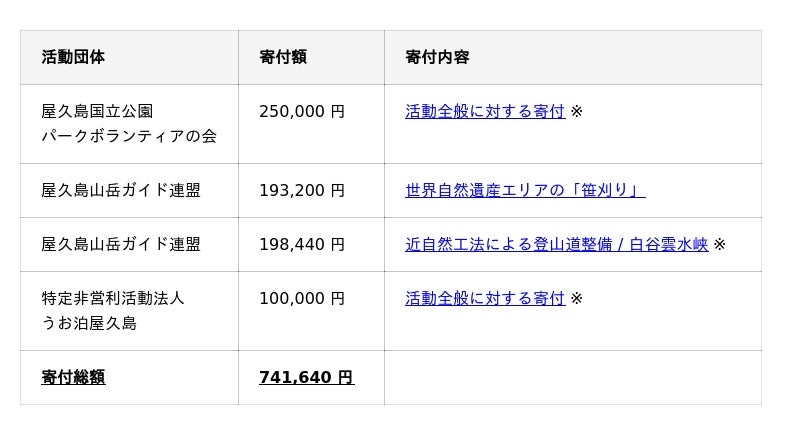Select 屋久島山岳ガイド連盟 in the 193,200 円 row
Screen dimensions: 800x435
(121, 190)
